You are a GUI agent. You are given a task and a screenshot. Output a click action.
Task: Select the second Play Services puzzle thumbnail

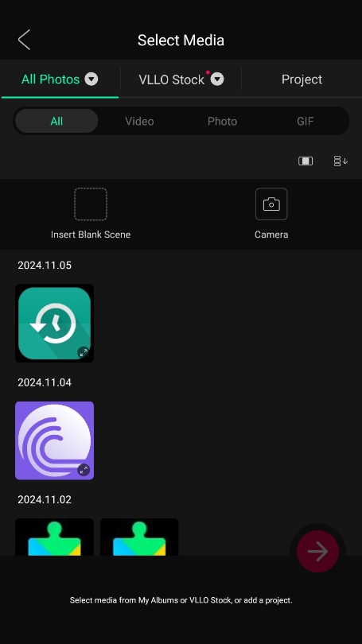139,537
